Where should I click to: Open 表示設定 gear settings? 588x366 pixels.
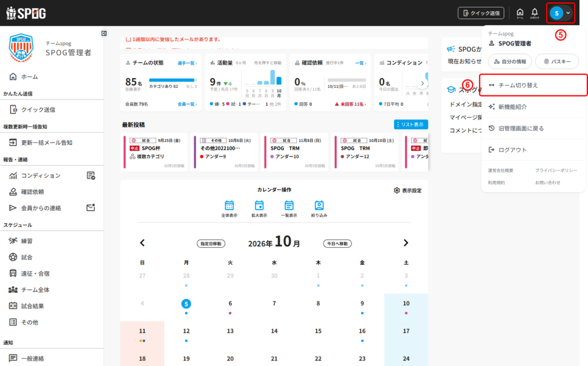pos(408,190)
